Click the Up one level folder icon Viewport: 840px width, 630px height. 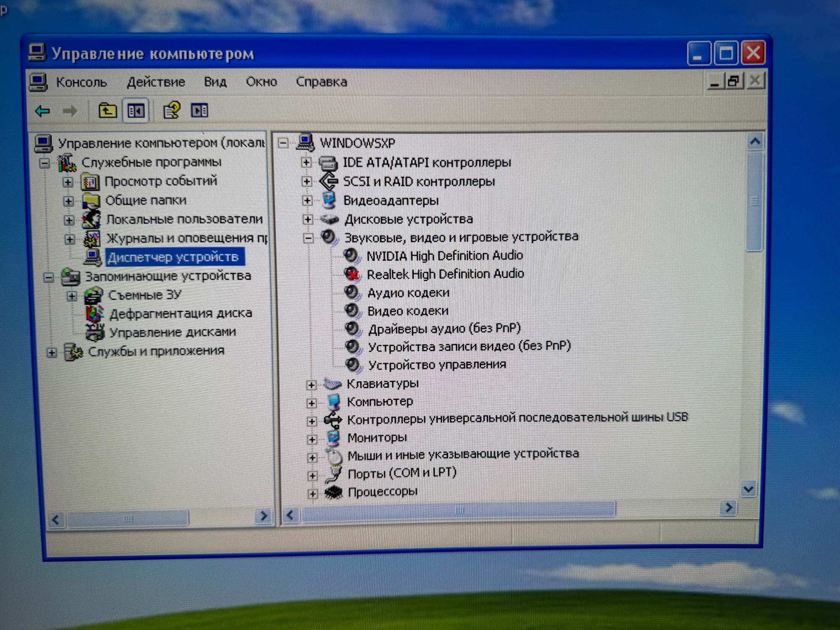coord(108,111)
